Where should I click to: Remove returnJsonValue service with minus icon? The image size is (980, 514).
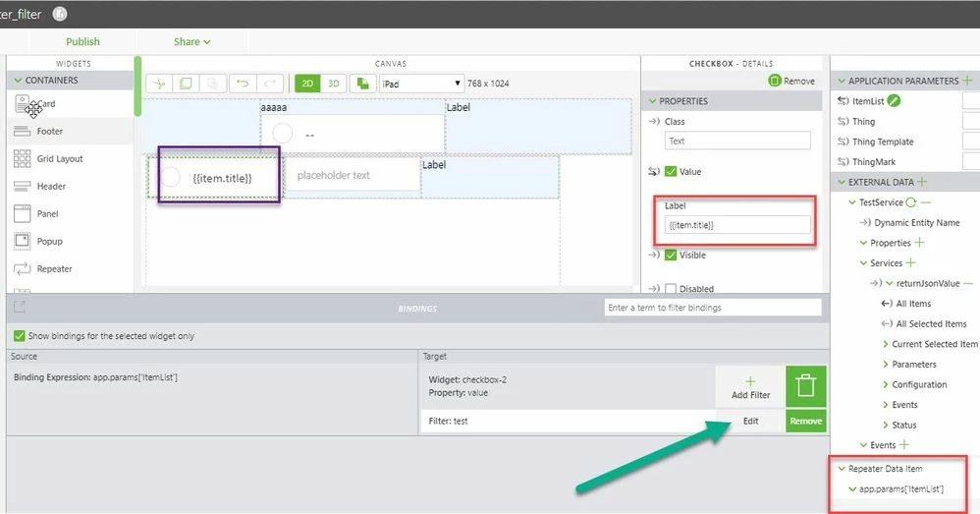point(967,283)
